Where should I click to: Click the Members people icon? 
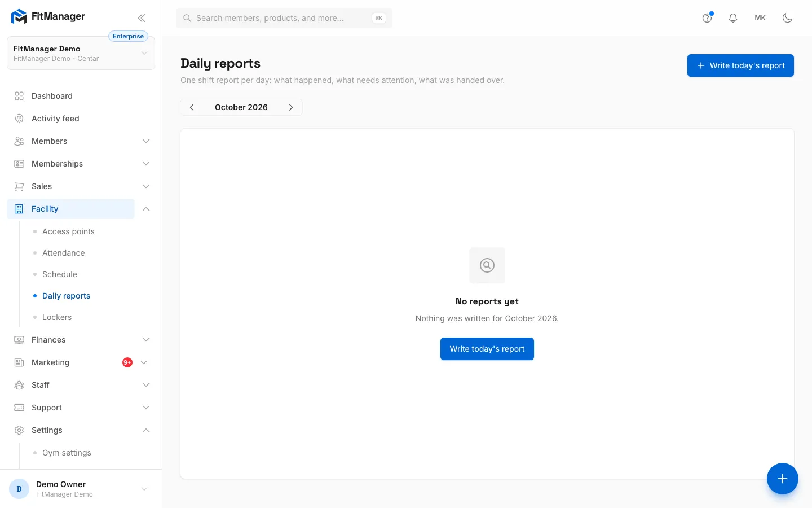pyautogui.click(x=19, y=141)
